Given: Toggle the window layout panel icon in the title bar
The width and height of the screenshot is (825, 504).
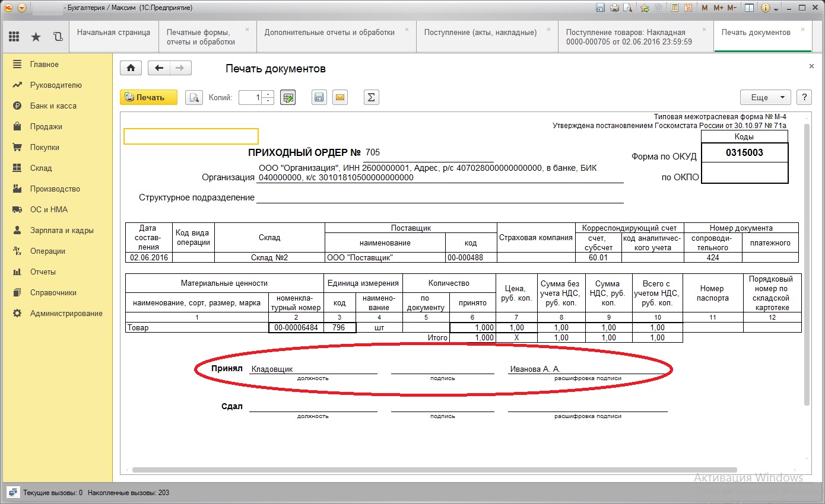Looking at the screenshot, I should tap(750, 8).
